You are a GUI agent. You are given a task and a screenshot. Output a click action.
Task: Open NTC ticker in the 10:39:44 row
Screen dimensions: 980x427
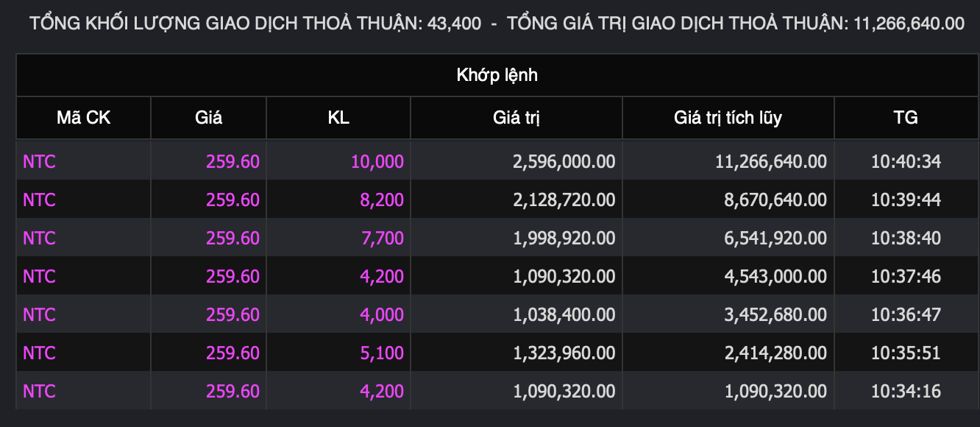(x=40, y=200)
